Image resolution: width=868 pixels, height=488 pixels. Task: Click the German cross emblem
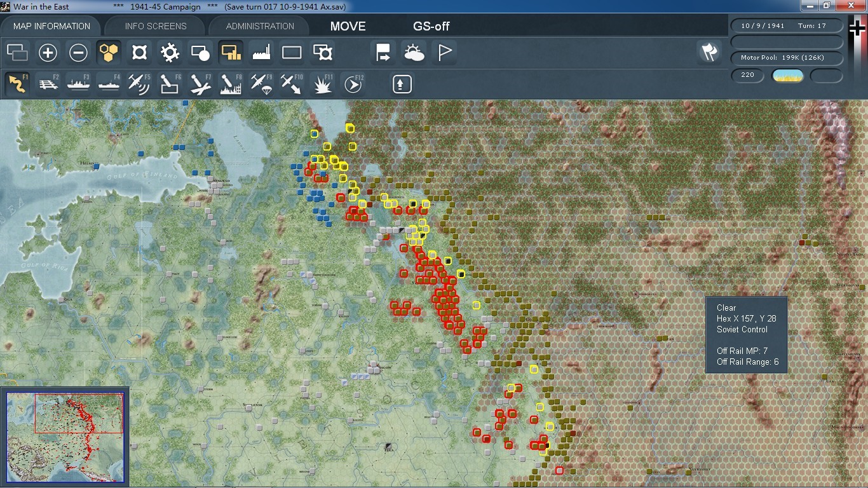(x=857, y=29)
